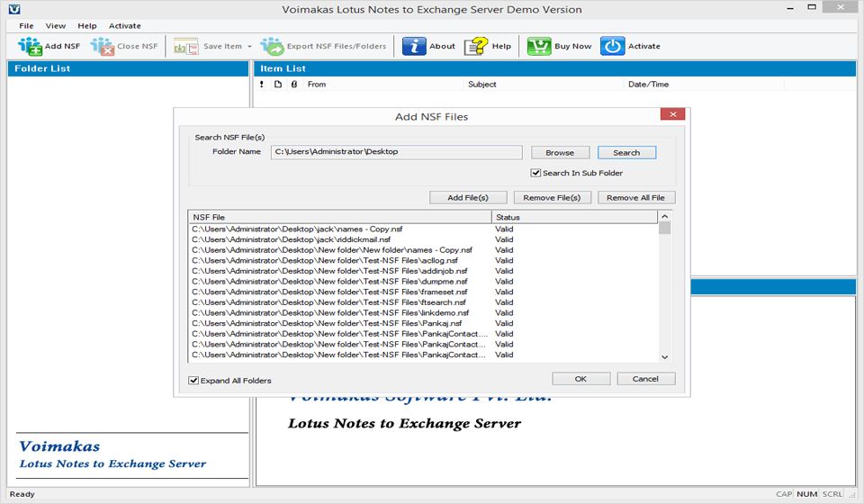Select the linkdemo.nsf file row
Viewport: 864px width, 504px height.
[423, 312]
